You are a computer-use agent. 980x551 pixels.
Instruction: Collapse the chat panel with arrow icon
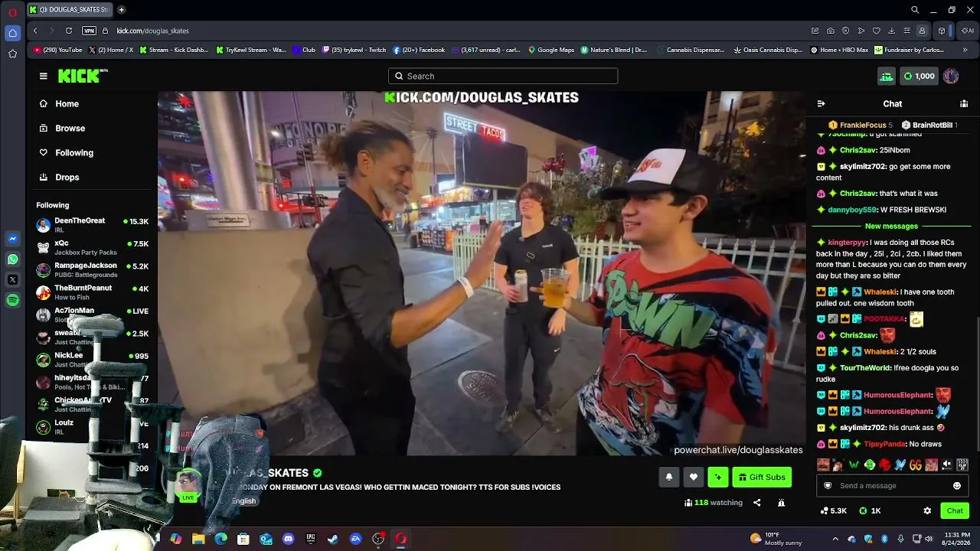[x=821, y=103]
